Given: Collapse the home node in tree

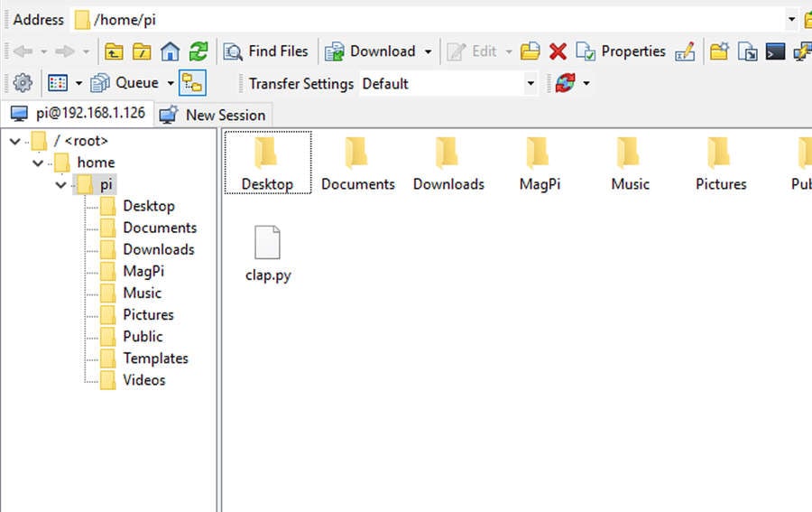Looking at the screenshot, I should pos(38,163).
